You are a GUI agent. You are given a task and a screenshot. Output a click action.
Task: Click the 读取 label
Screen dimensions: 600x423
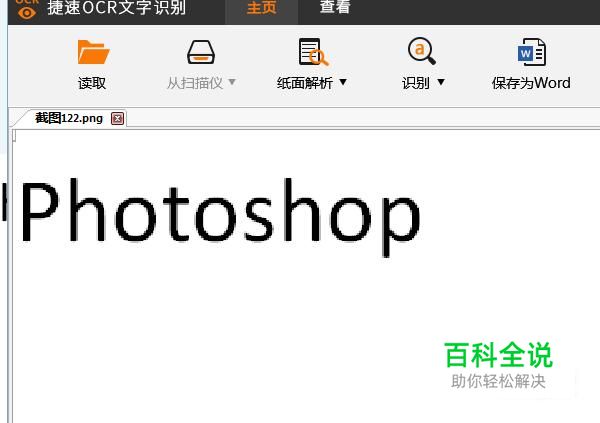coord(92,83)
